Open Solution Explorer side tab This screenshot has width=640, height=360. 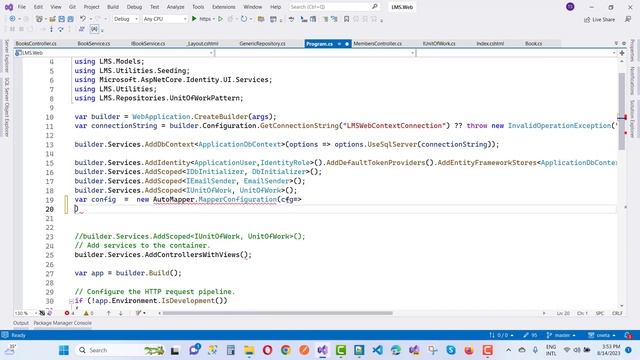tap(632, 118)
